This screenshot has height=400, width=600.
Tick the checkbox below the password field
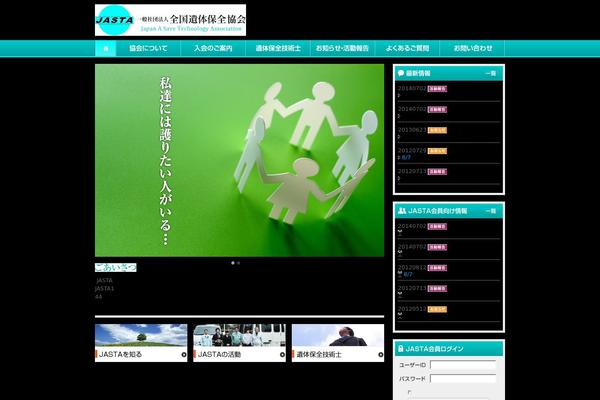(x=409, y=392)
